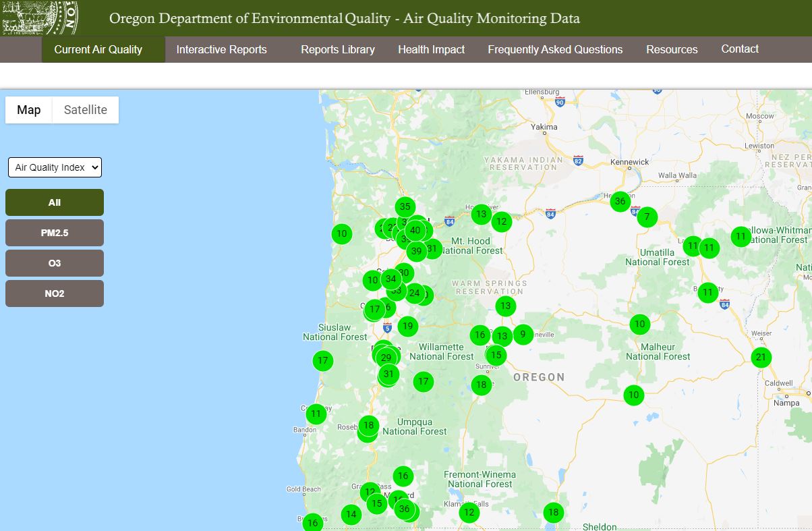Click the Walla Walla label

coord(677,175)
